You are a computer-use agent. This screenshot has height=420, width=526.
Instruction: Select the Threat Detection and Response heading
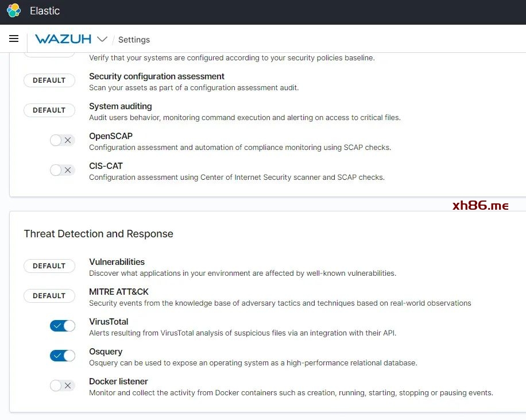click(x=98, y=234)
